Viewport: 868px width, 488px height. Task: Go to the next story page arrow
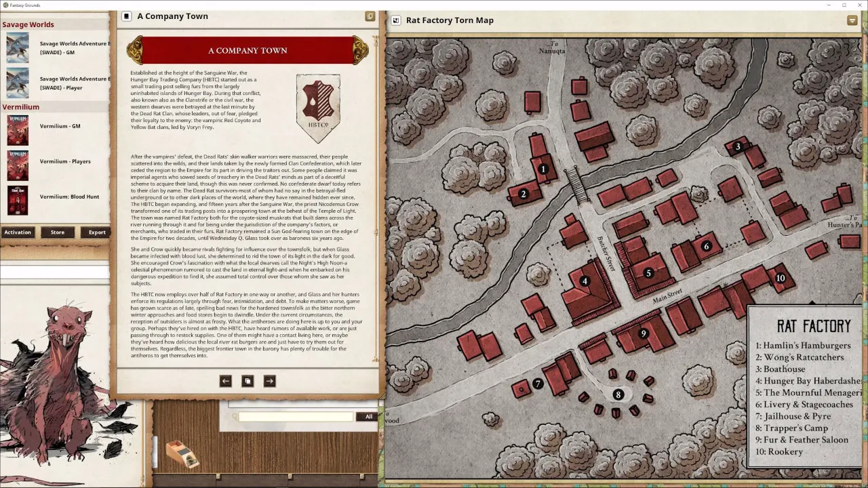(x=269, y=381)
